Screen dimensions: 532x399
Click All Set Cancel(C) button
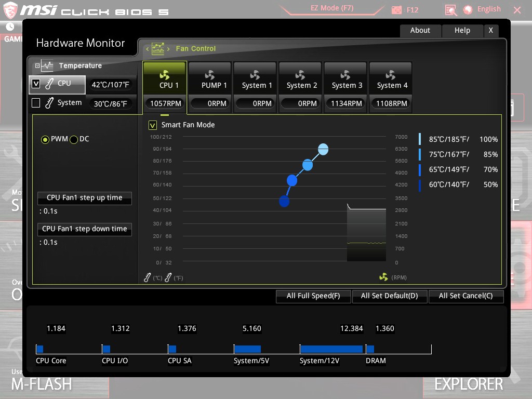pos(466,296)
